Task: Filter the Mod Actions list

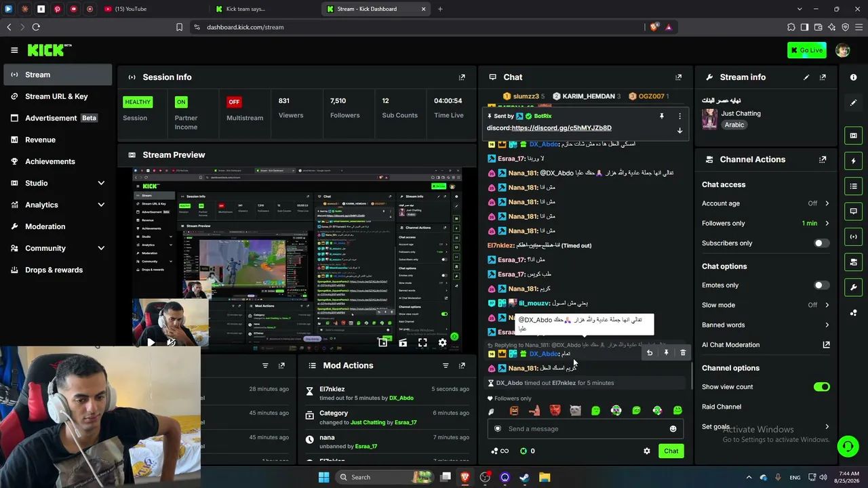Action: pos(446,366)
